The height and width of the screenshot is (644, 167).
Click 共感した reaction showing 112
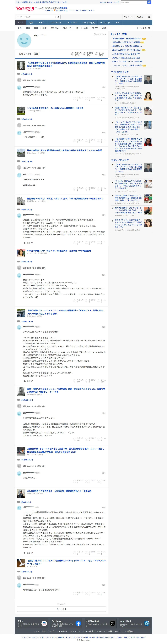tap(78, 439)
